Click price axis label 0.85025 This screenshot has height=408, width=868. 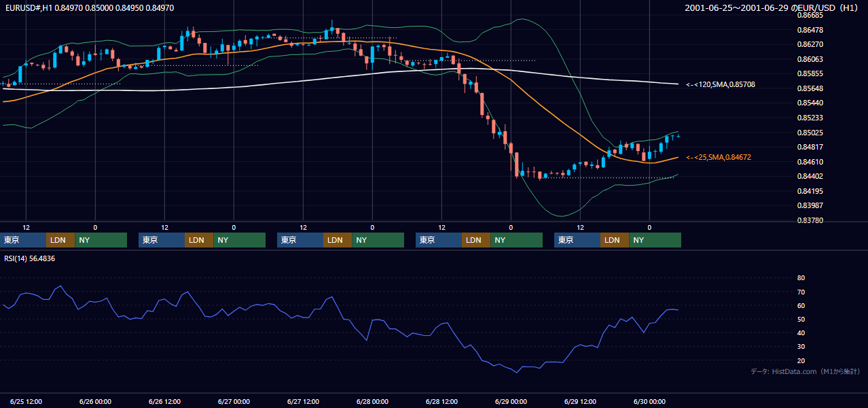coord(810,133)
